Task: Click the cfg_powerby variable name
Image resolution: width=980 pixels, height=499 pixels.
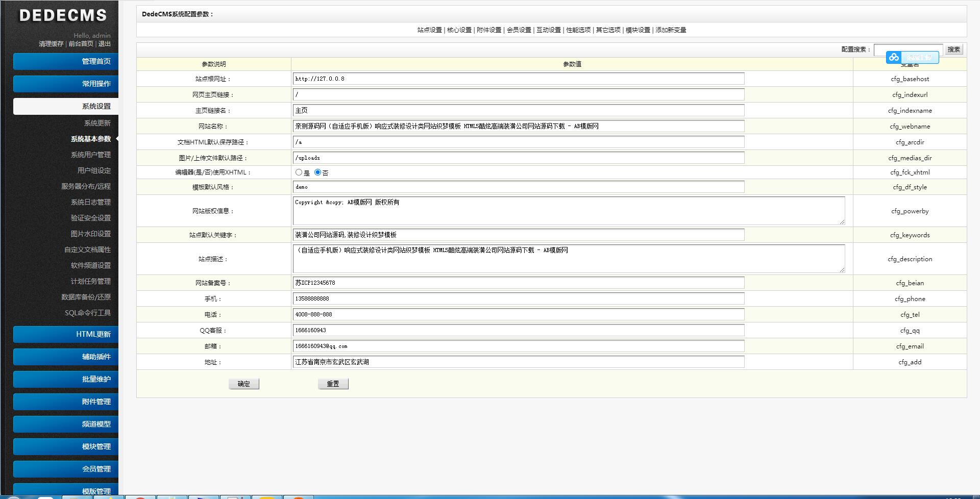Action: click(x=910, y=211)
